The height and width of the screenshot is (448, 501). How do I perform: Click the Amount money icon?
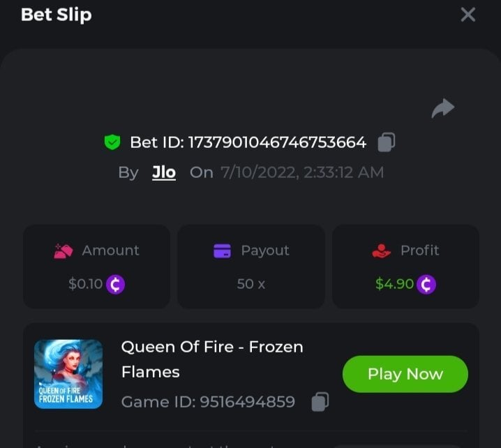point(63,251)
